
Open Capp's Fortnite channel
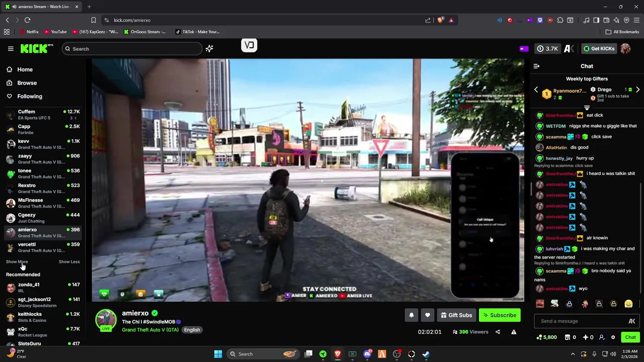(x=43, y=129)
